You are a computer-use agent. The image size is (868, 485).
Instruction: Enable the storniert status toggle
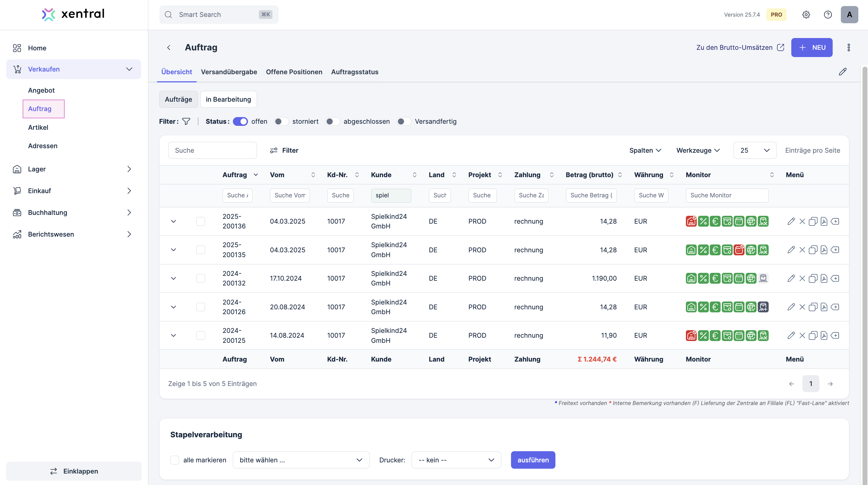click(x=281, y=121)
